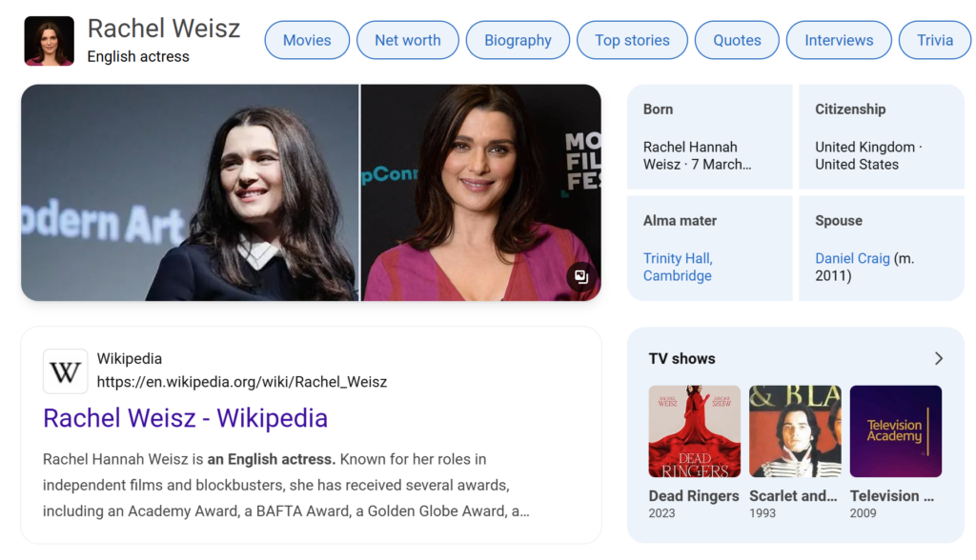Open the Interviews chip
976x560 pixels.
point(839,40)
